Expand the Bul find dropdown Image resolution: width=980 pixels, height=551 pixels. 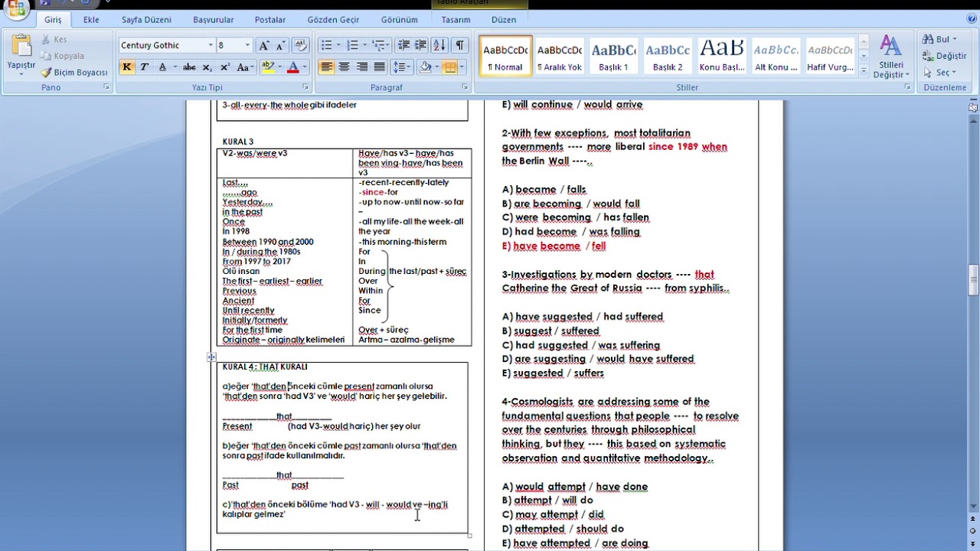click(x=955, y=40)
